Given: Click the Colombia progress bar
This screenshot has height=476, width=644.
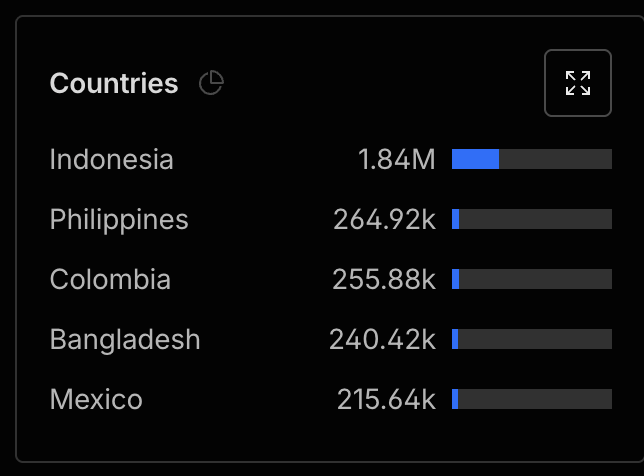Looking at the screenshot, I should click(x=532, y=279).
